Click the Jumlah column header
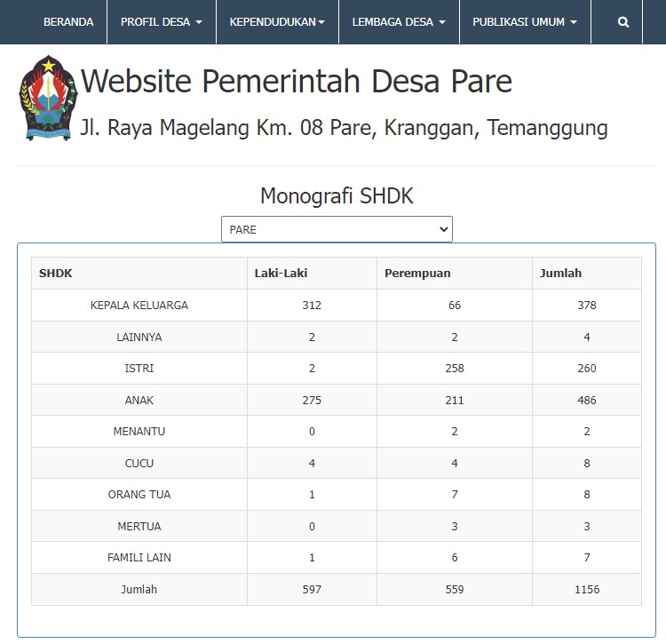The width and height of the screenshot is (666, 644). pos(560,274)
